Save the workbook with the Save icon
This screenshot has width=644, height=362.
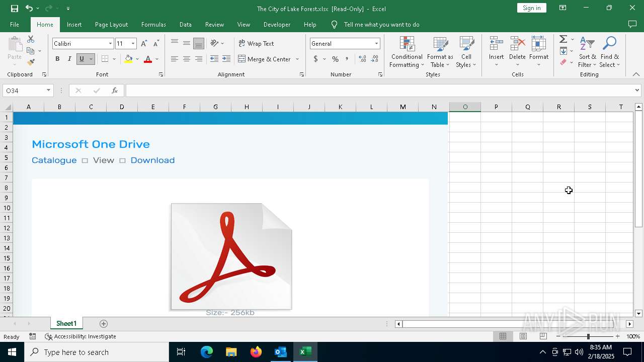15,8
